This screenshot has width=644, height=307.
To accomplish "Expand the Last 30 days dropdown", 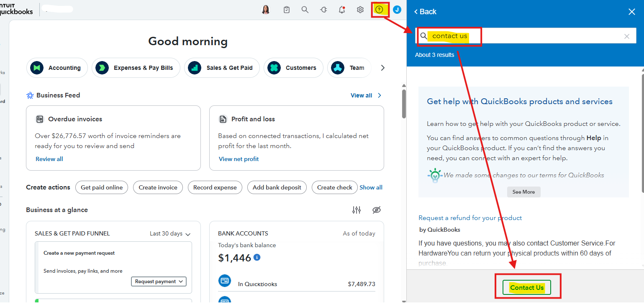I will coord(170,234).
